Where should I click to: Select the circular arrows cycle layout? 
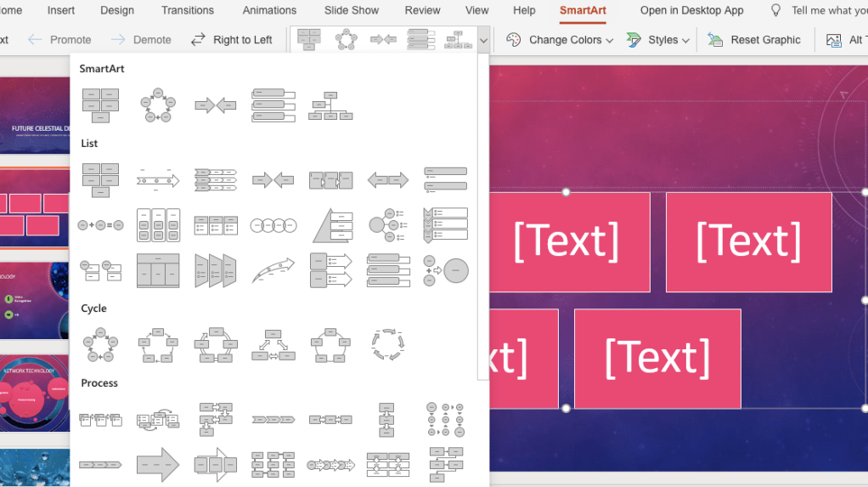pyautogui.click(x=387, y=345)
